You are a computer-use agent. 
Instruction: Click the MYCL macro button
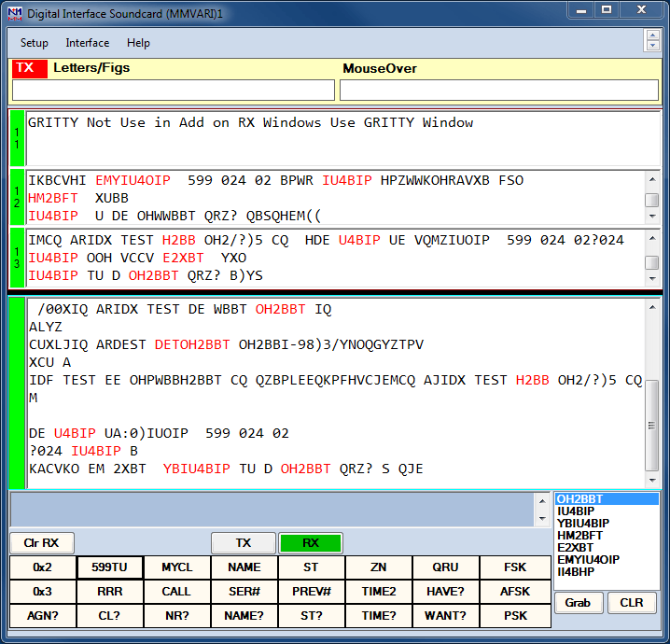pos(177,567)
